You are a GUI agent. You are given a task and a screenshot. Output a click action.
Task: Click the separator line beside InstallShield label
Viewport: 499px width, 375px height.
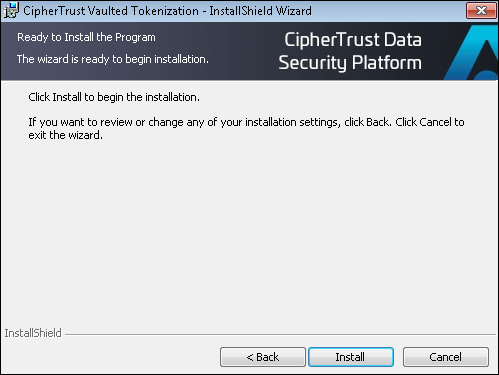[x=280, y=334]
